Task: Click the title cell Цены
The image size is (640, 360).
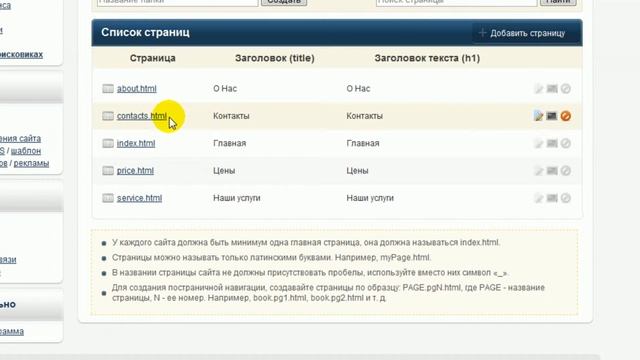Action: (x=224, y=171)
